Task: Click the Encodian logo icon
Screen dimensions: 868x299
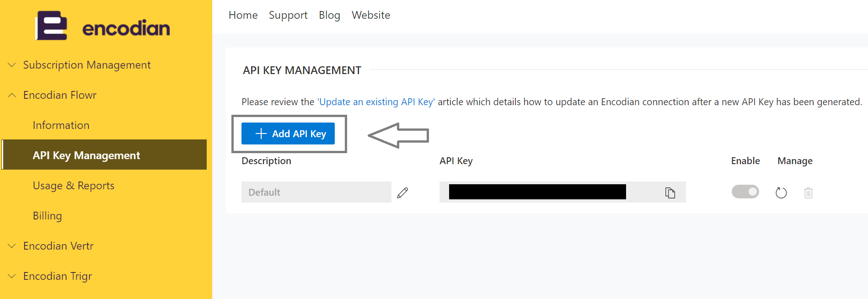Action: (52, 26)
